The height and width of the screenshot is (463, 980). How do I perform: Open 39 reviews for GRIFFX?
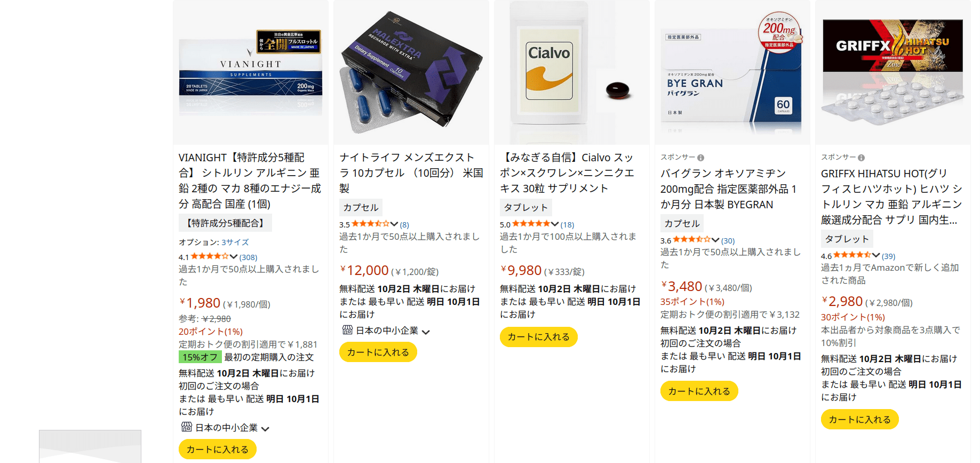point(888,256)
